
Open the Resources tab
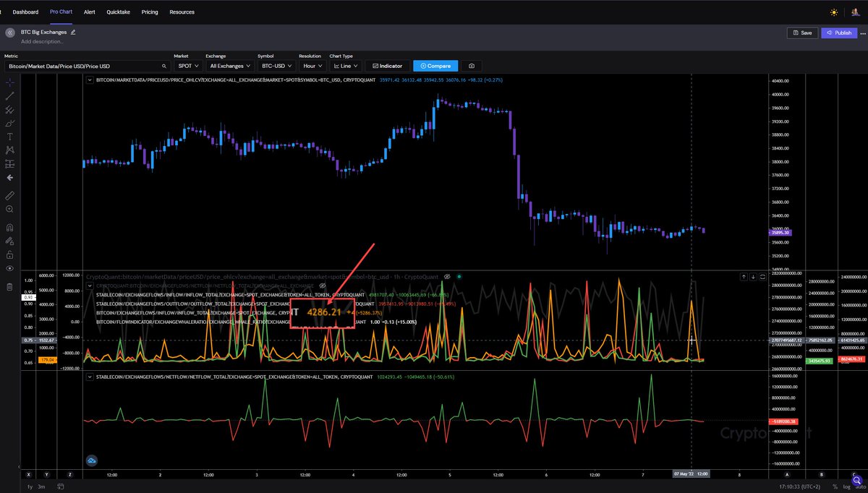[x=182, y=12]
